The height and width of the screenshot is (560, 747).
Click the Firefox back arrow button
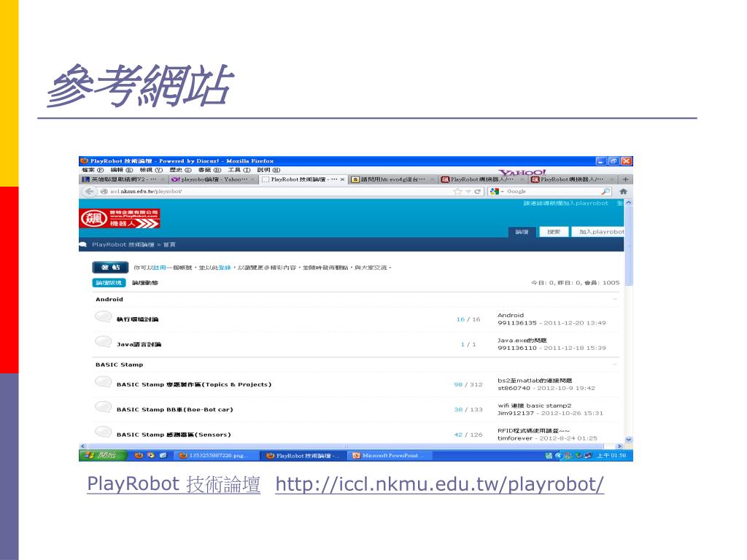coord(89,192)
